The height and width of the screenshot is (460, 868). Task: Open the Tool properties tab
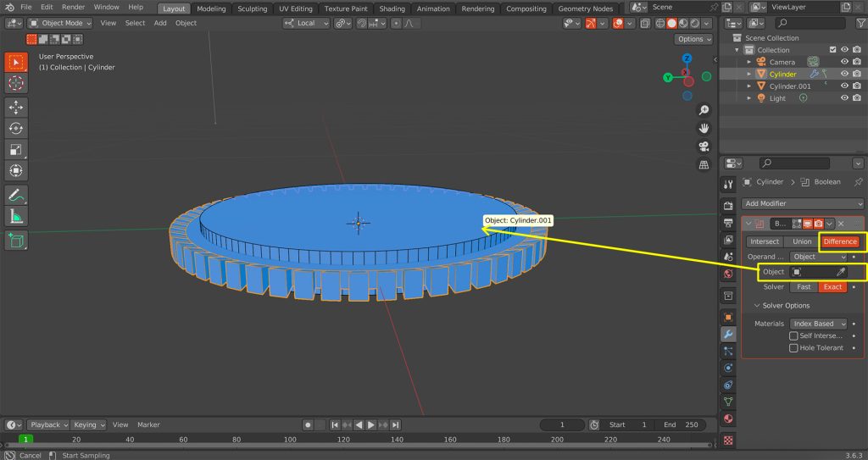728,185
